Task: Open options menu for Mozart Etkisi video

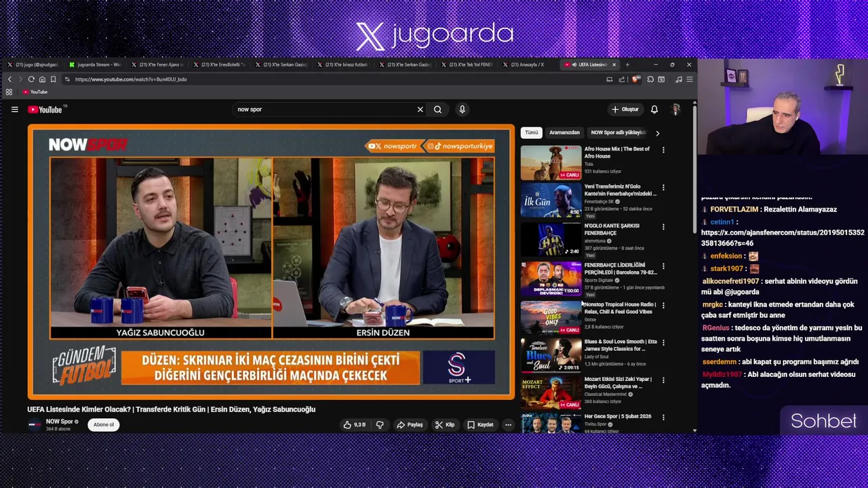Action: click(x=663, y=380)
